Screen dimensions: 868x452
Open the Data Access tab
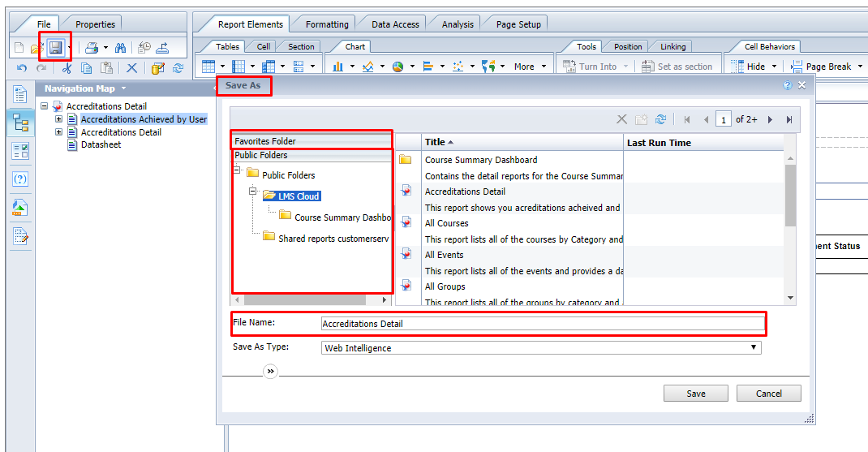394,24
